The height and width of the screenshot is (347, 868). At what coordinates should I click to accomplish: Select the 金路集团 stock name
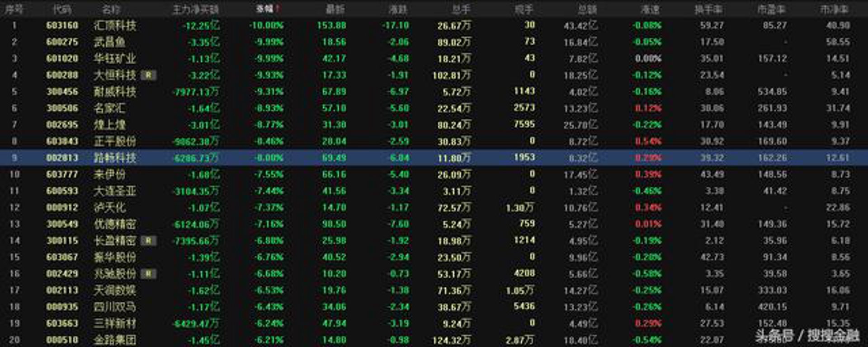[x=115, y=340]
